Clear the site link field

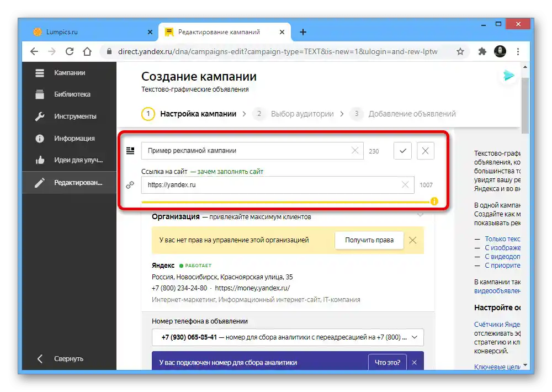pyautogui.click(x=405, y=184)
